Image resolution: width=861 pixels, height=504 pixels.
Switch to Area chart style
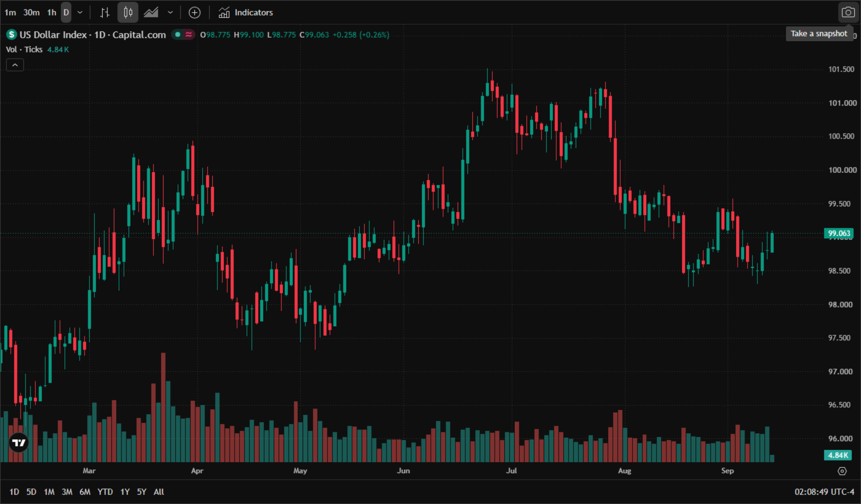151,13
